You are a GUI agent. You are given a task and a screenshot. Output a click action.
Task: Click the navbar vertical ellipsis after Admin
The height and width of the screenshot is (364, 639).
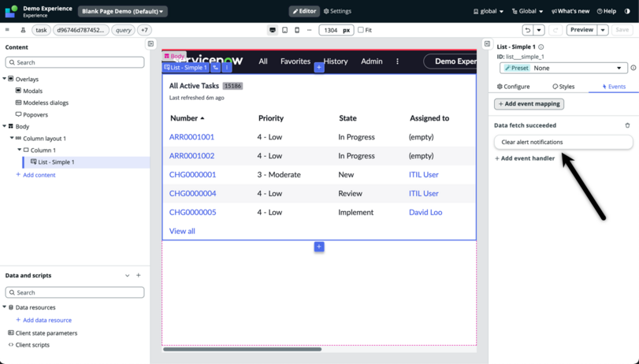click(x=397, y=61)
